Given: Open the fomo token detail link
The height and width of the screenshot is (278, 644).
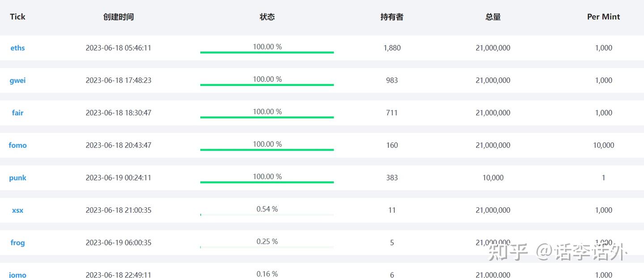Looking at the screenshot, I should (x=17, y=145).
